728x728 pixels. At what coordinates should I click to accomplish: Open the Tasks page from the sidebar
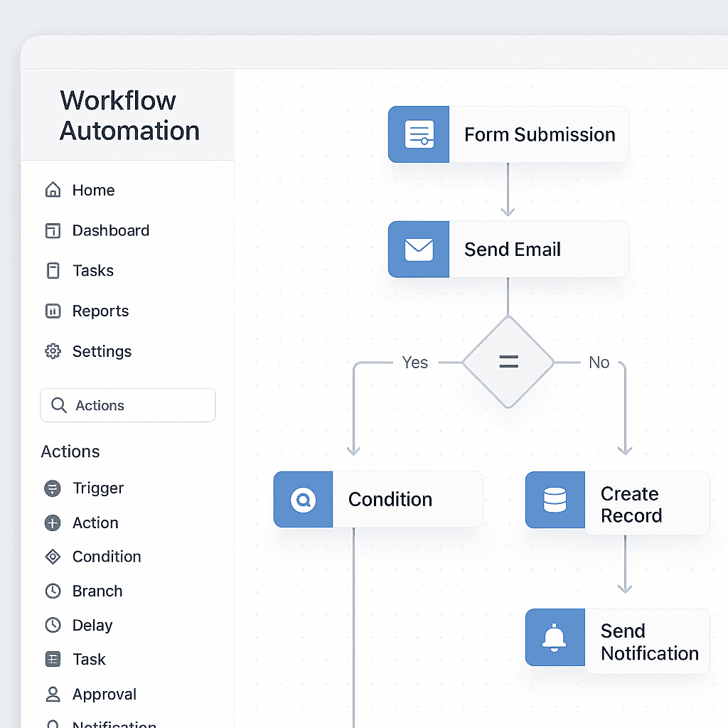coord(92,271)
